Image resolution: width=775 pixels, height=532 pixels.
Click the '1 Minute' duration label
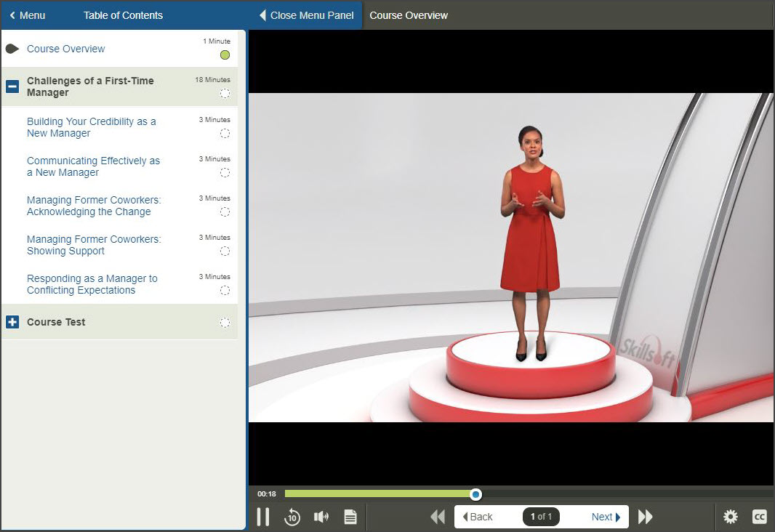click(x=217, y=41)
